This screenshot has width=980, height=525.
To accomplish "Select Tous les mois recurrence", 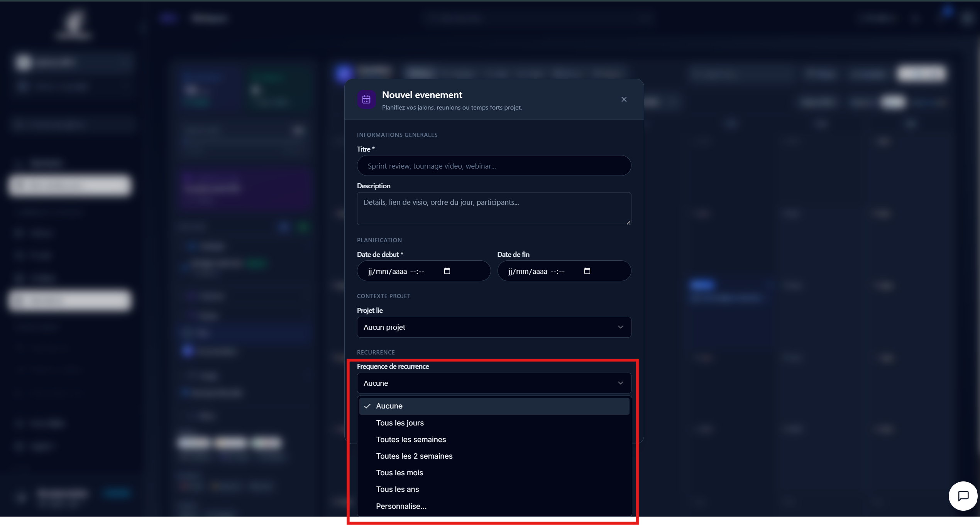I will [399, 473].
